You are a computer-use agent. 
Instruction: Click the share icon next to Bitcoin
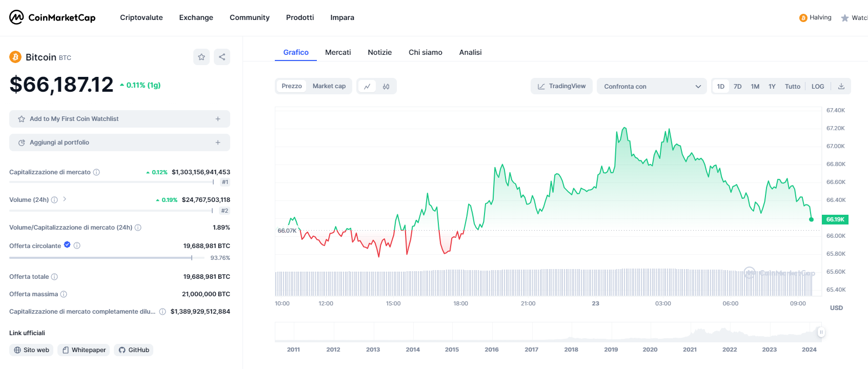(x=222, y=57)
